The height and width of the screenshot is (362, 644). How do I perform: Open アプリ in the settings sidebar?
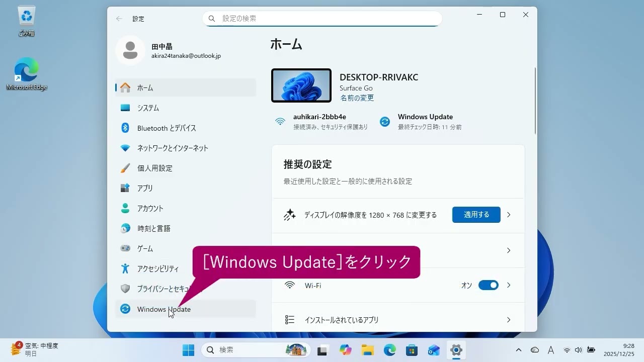click(186, 188)
